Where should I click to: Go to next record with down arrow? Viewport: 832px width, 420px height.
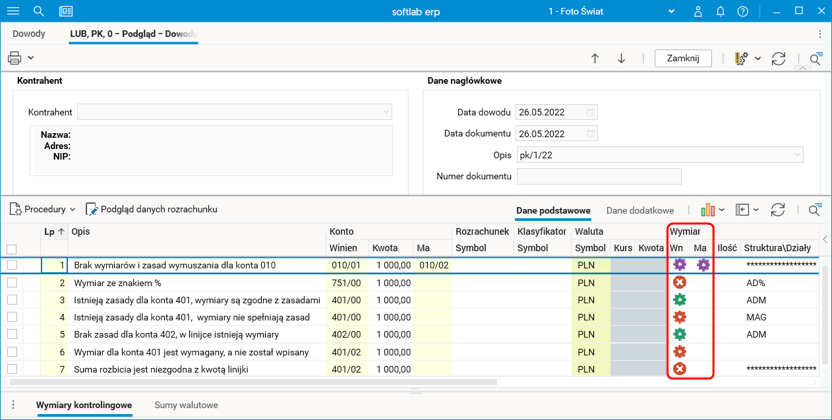pyautogui.click(x=621, y=58)
